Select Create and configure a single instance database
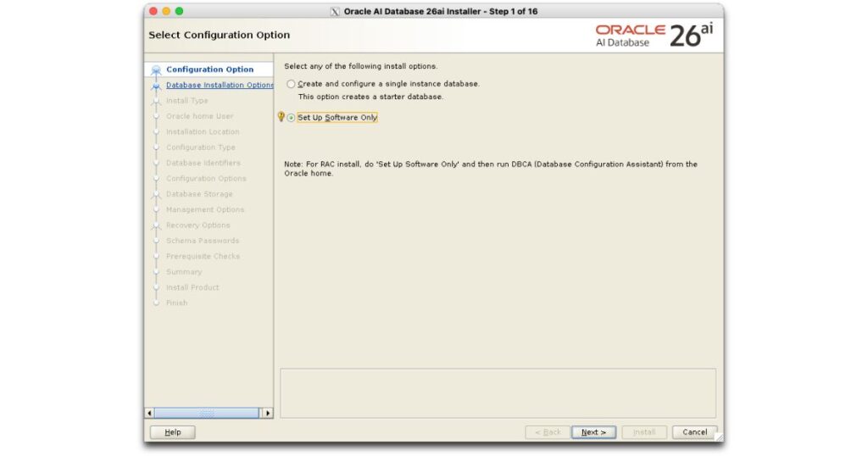Image resolution: width=868 pixels, height=456 pixels. 292,84
